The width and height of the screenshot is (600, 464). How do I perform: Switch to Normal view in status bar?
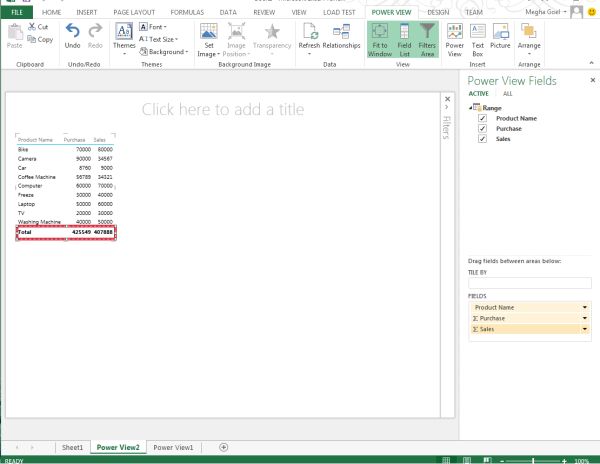click(446, 460)
